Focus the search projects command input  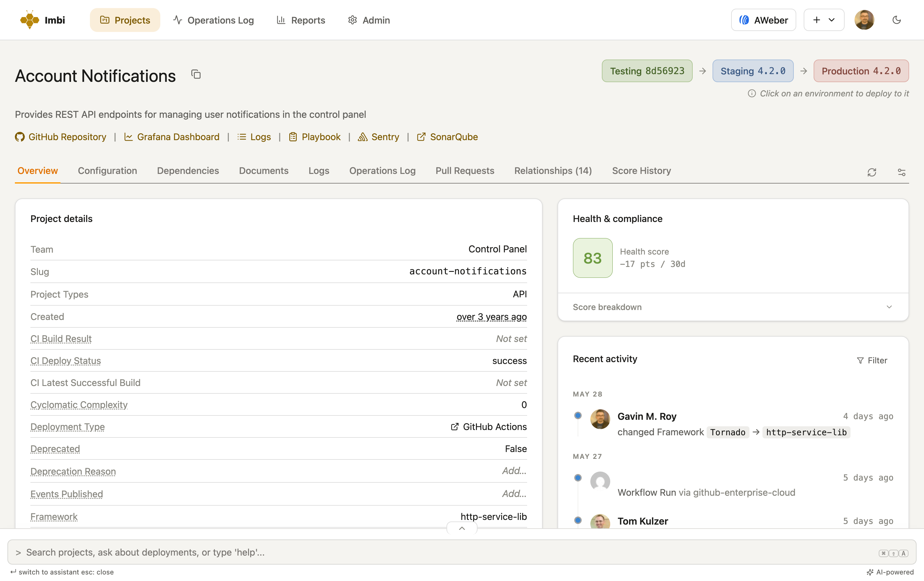(x=462, y=552)
